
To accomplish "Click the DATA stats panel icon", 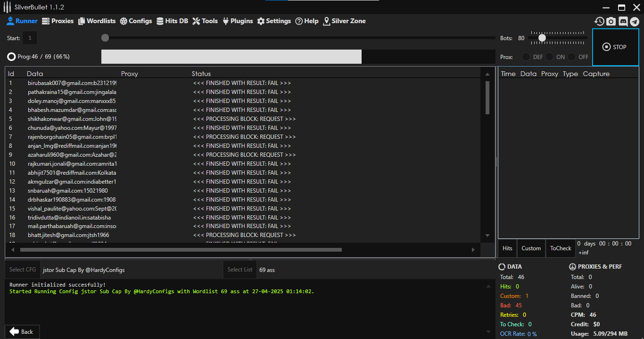I will tap(502, 267).
